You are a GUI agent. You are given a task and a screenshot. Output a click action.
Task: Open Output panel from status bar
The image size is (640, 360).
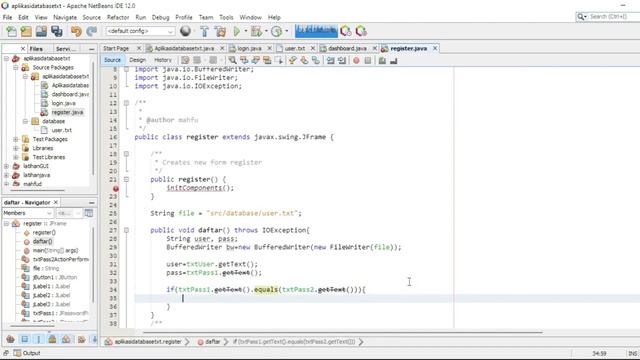coord(27,353)
